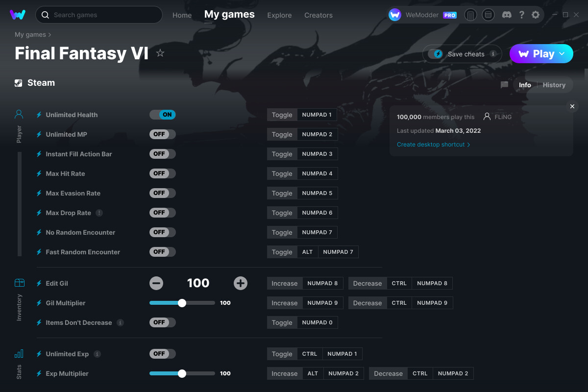Enable Fast Random Encounter toggle
The width and height of the screenshot is (588, 392).
click(163, 252)
